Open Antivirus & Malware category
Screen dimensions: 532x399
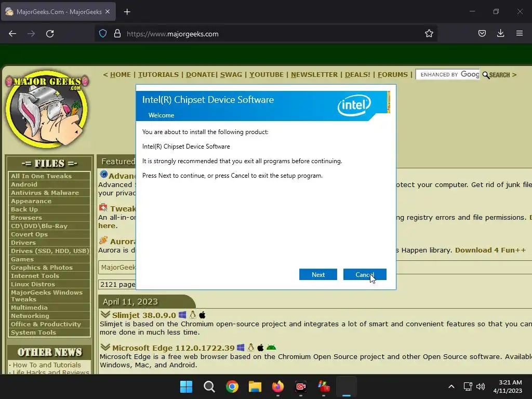[x=45, y=193]
